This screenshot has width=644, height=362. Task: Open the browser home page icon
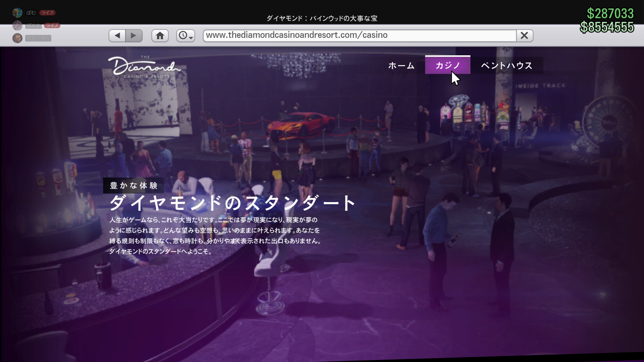point(160,36)
